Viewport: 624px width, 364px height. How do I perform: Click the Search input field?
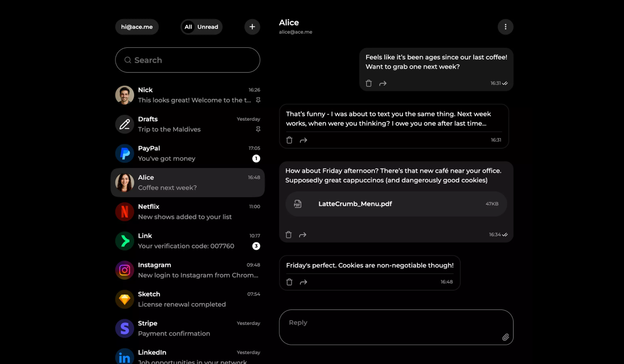tap(188, 60)
